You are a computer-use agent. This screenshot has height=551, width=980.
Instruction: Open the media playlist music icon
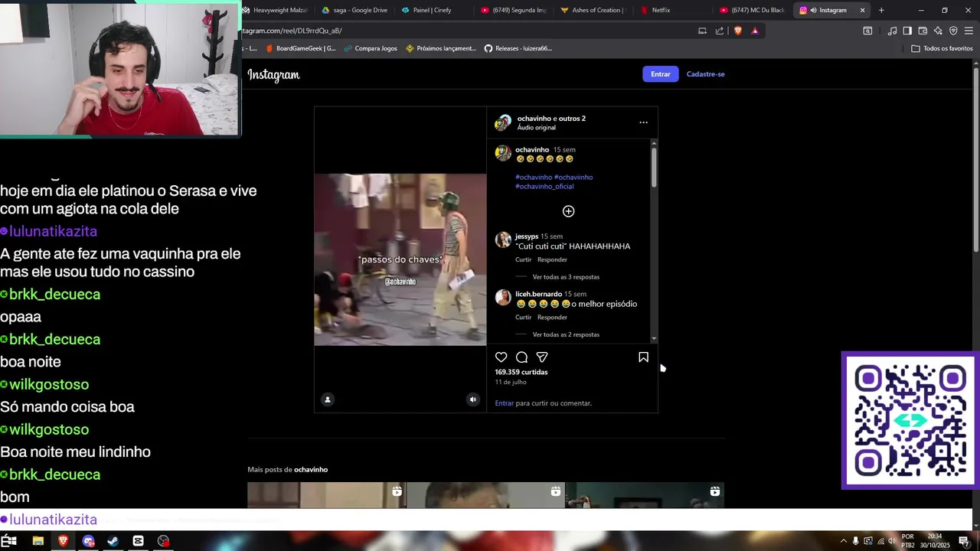click(x=892, y=31)
